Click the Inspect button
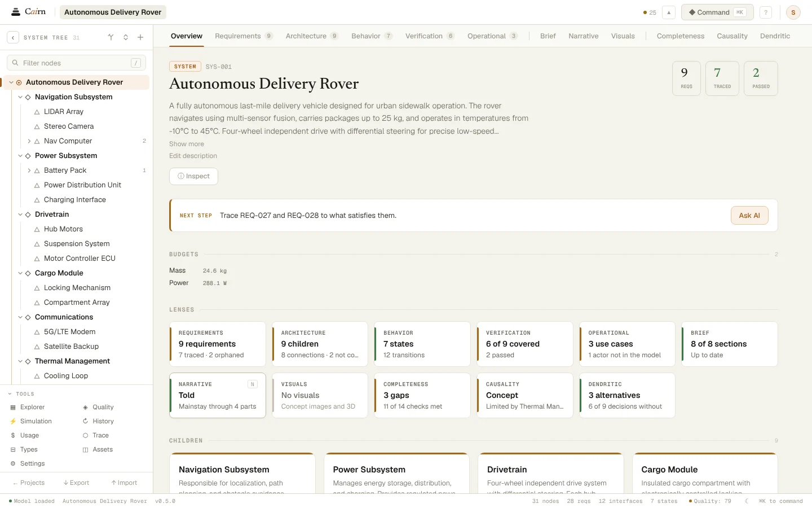The width and height of the screenshot is (812, 508). tap(193, 176)
